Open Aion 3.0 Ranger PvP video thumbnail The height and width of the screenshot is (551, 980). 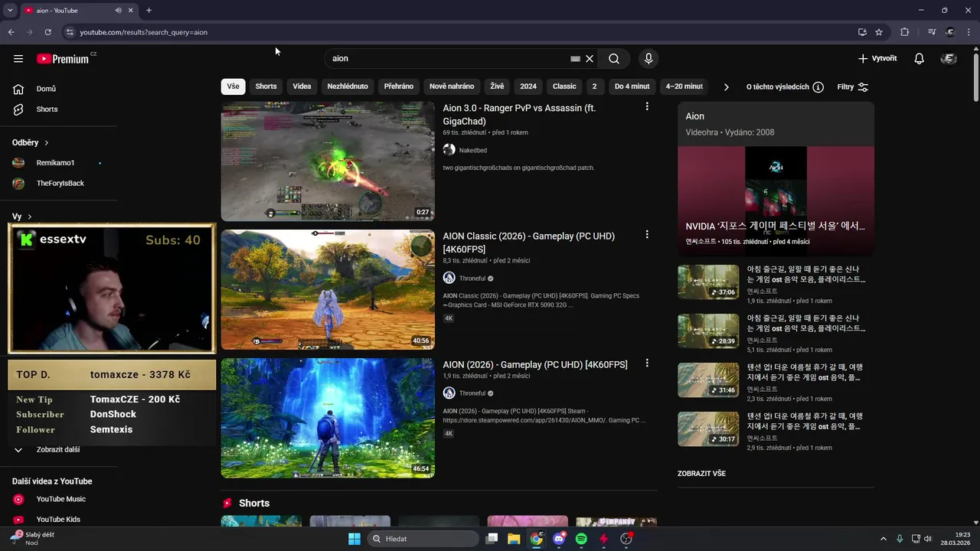click(328, 161)
